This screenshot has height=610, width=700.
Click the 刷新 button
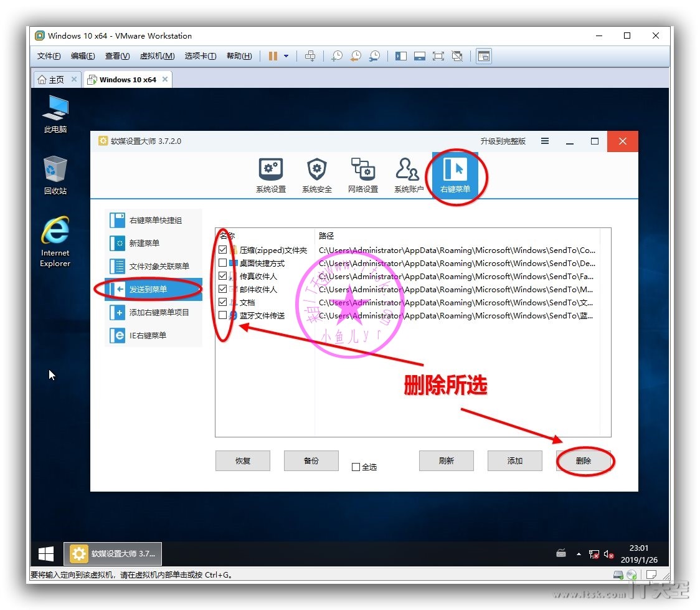447,461
